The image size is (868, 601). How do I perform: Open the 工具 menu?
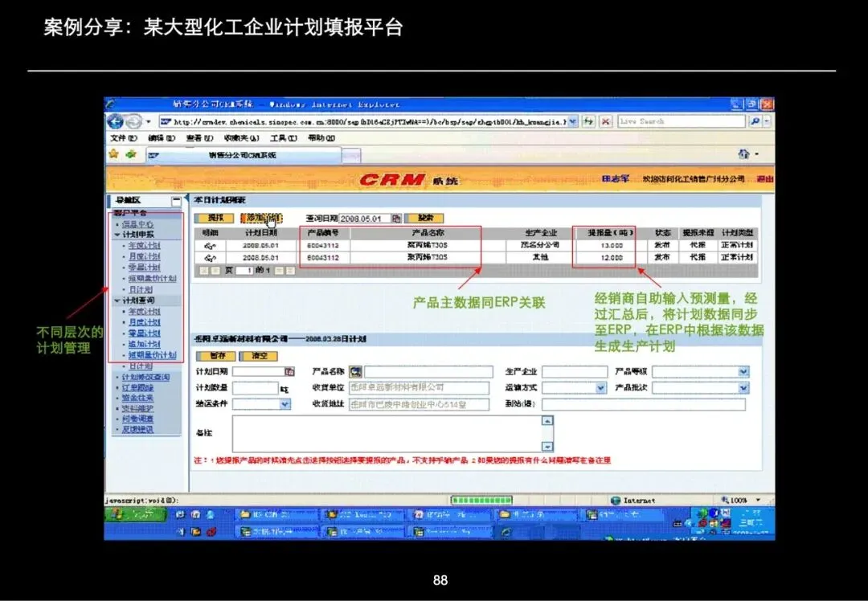(x=284, y=138)
